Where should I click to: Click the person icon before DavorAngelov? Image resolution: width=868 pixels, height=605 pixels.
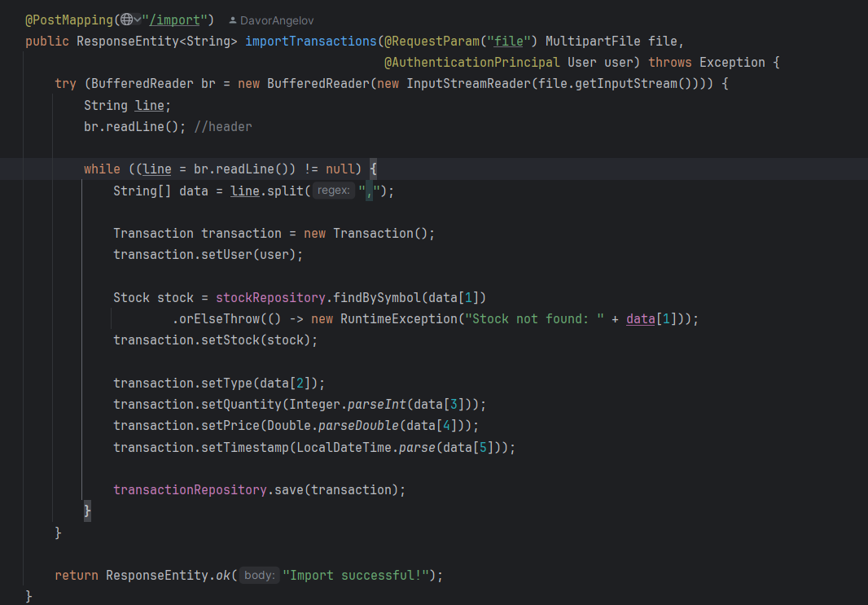pos(233,20)
